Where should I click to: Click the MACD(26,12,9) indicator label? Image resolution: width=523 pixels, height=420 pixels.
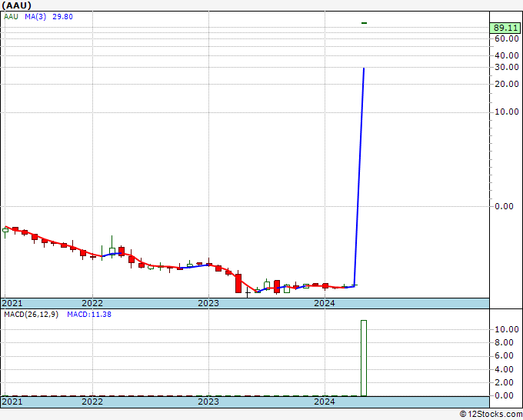pyautogui.click(x=31, y=315)
